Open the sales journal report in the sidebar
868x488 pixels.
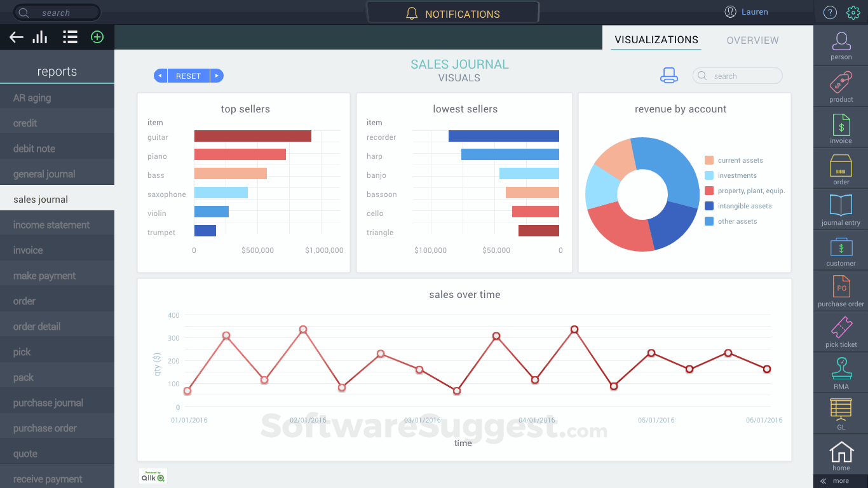click(41, 199)
